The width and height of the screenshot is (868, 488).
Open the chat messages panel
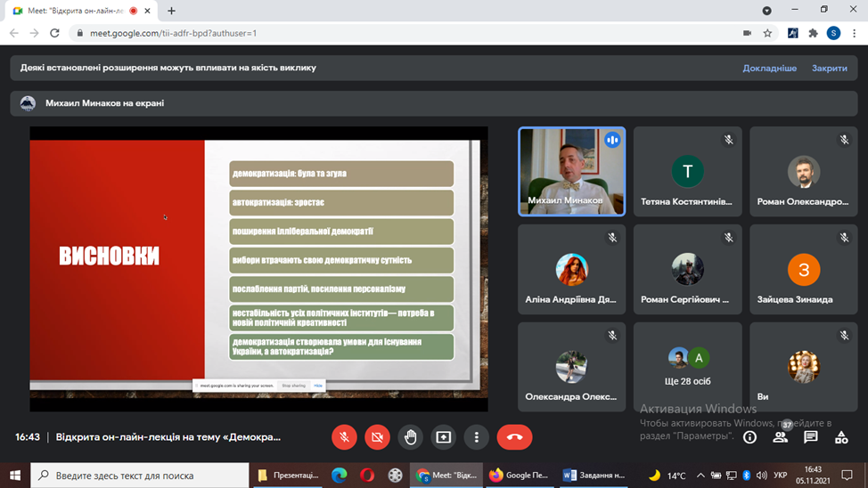coord(810,437)
